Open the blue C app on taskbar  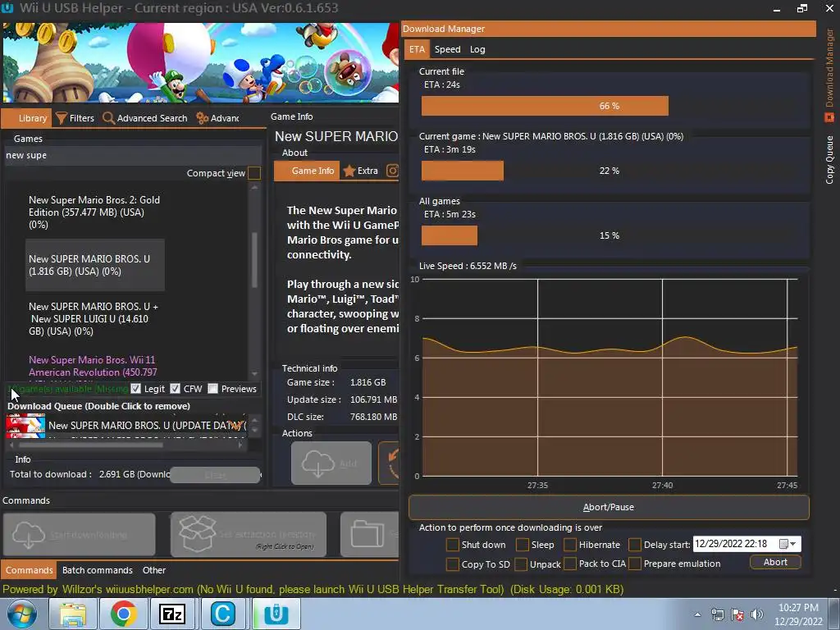[x=223, y=614]
